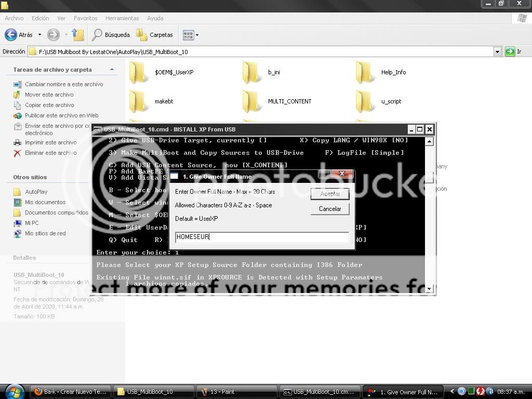Click the red Eliminar este archivo icon
The image size is (532, 399).
click(x=17, y=153)
